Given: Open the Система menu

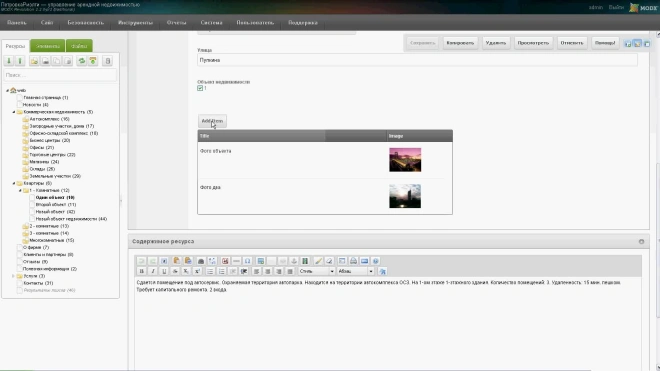Looking at the screenshot, I should [211, 23].
